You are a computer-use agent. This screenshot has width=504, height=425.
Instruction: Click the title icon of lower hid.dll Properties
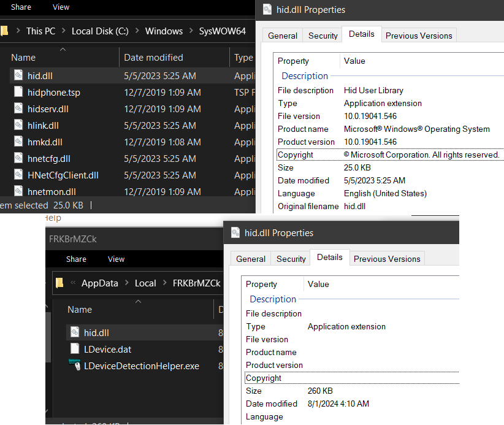235,232
